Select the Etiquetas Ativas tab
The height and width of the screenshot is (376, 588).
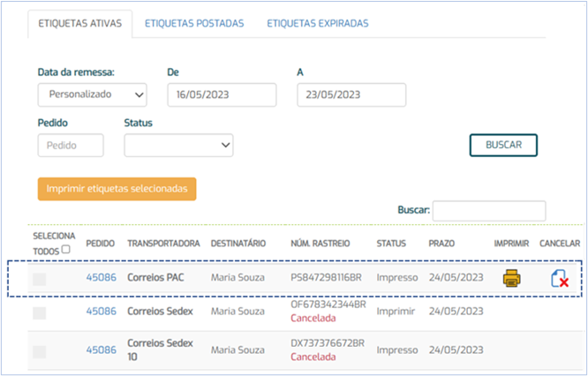[x=79, y=24]
